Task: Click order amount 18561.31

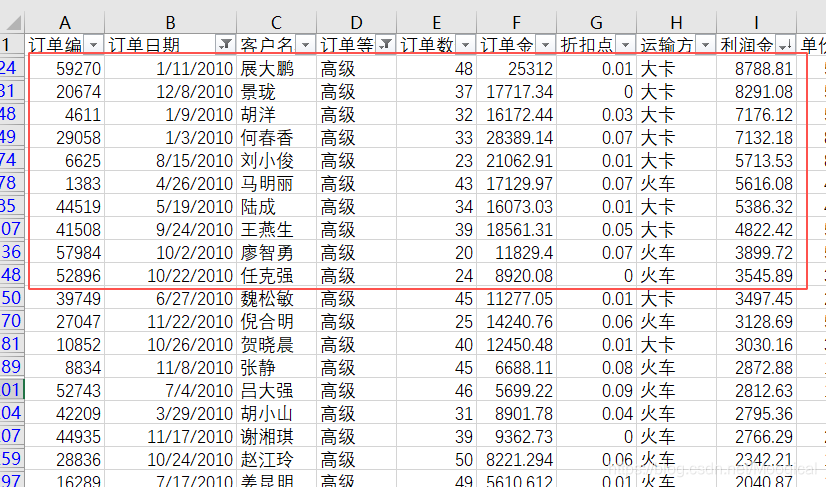Action: pos(519,230)
